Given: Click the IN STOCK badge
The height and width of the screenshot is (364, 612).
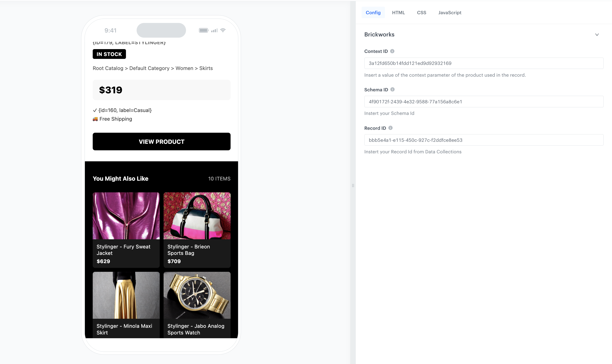Looking at the screenshot, I should click(109, 54).
